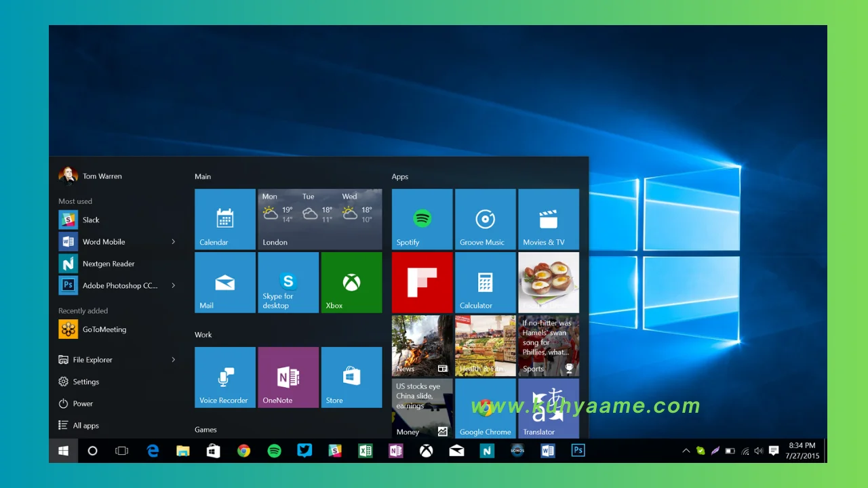Open Spotify from the taskbar
The image size is (868, 488).
(x=274, y=451)
